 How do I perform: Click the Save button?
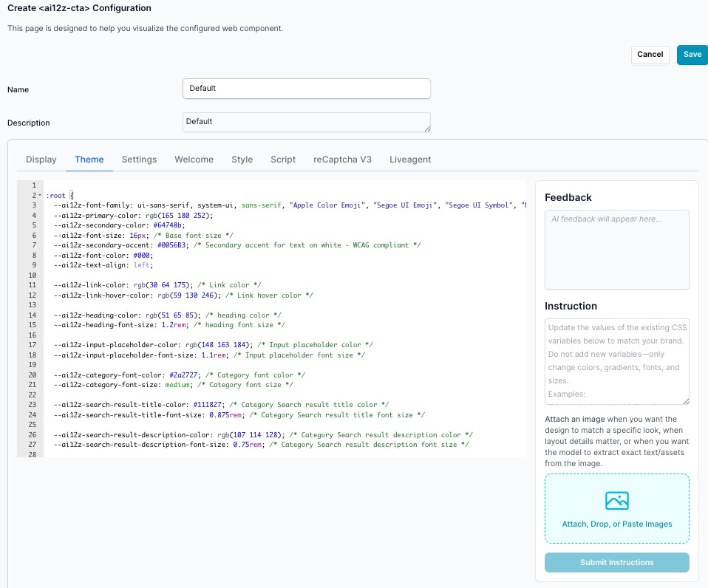(691, 54)
